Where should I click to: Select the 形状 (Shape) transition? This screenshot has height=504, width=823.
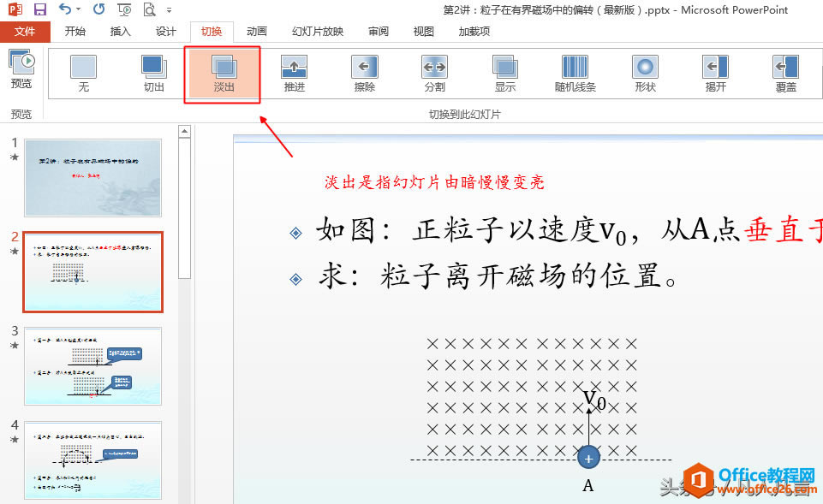pos(645,74)
